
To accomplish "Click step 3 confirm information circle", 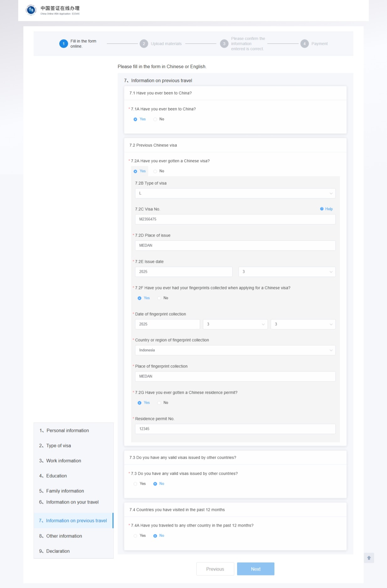I will pos(224,44).
